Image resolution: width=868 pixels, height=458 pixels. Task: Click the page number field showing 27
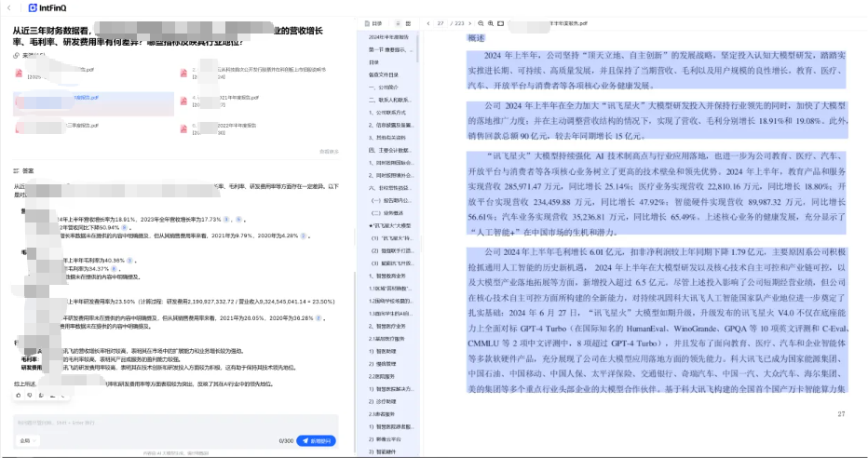(x=441, y=23)
